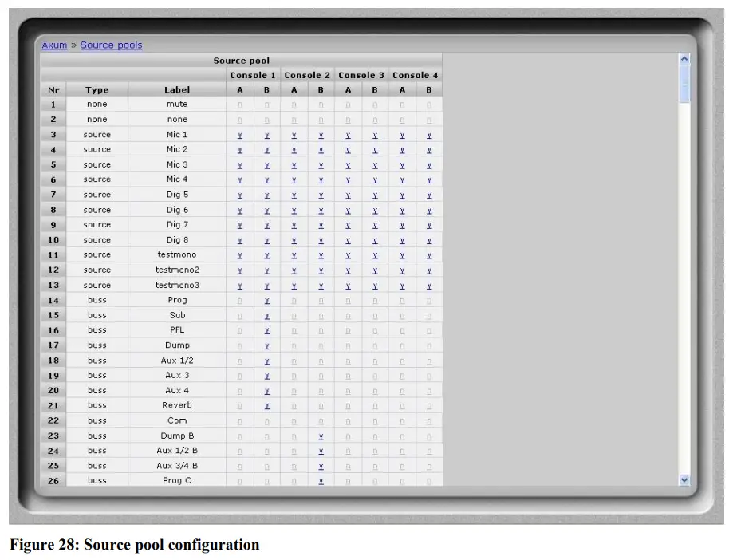Enable Aux 3 buss for Console 3 B

coord(375,376)
